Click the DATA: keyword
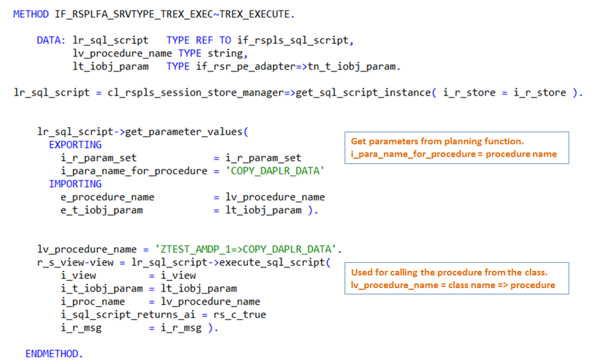The image size is (610, 364). point(51,41)
